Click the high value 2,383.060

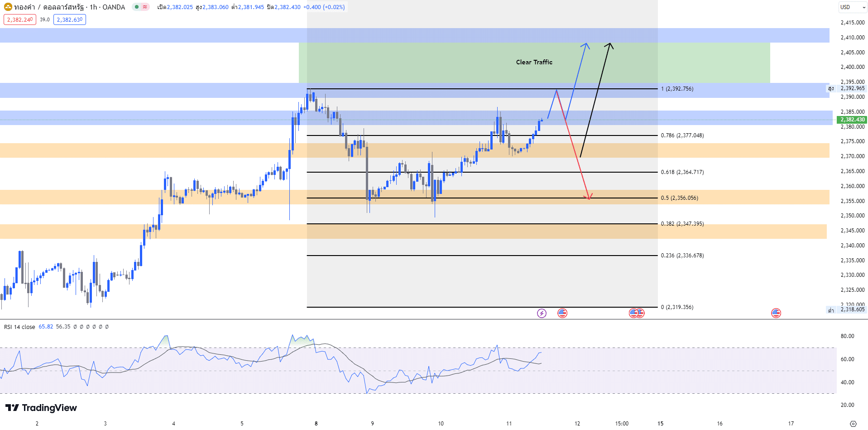[x=216, y=7]
